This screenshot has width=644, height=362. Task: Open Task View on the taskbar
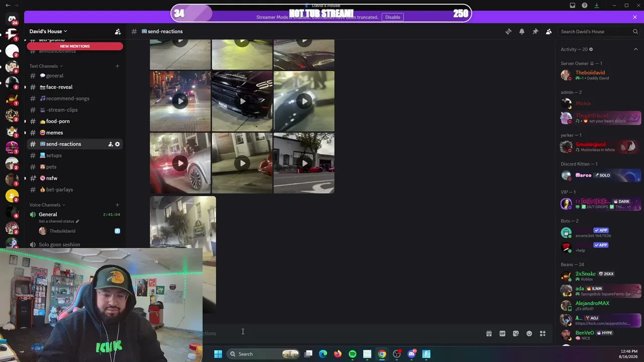tap(308, 354)
